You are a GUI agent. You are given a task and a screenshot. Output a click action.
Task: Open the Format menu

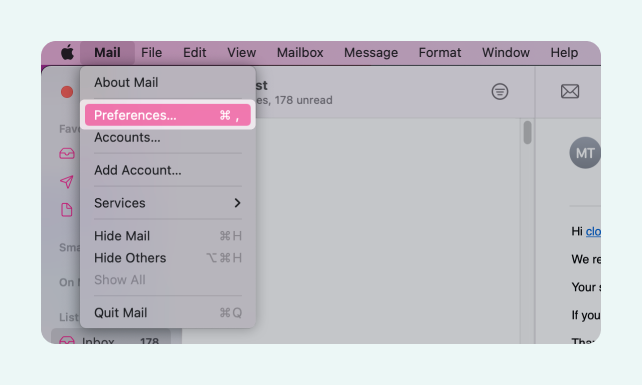coord(440,52)
